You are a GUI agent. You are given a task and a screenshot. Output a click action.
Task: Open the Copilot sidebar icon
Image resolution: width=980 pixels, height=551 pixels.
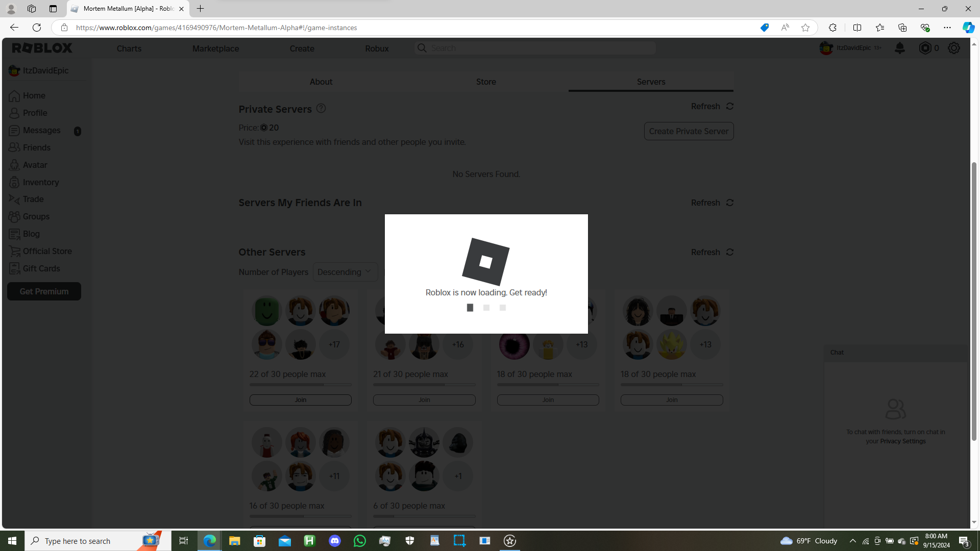(x=968, y=28)
